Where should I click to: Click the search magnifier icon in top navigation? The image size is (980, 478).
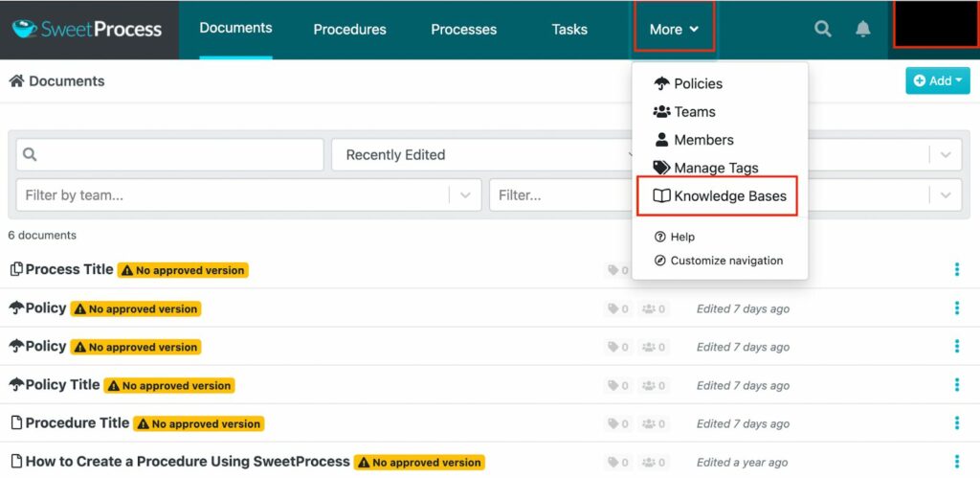(822, 29)
